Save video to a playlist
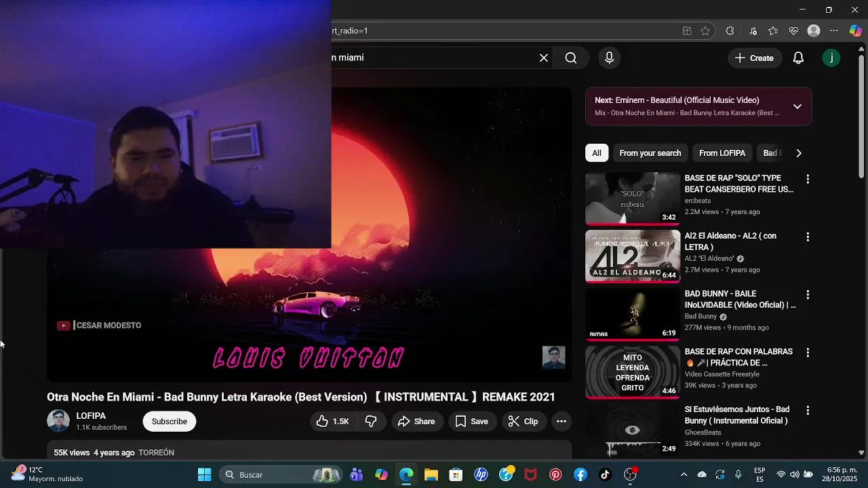The image size is (868, 488). tap(471, 422)
